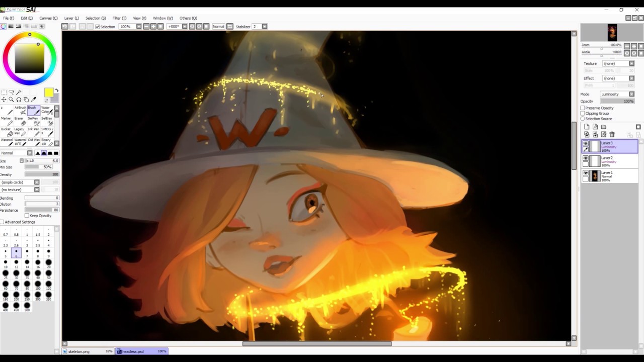644x362 pixels.
Task: Choose the Bucket fill tool
Action: point(7,132)
